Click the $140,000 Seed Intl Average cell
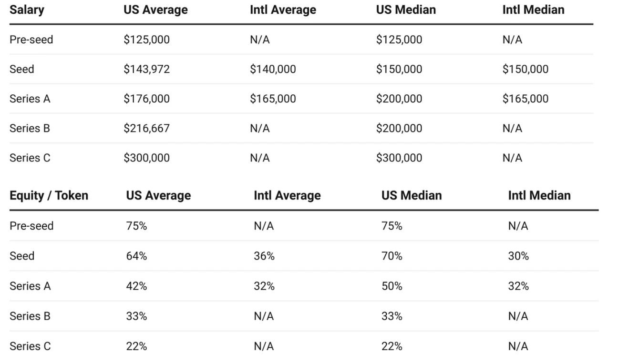Screen dimensions: 618x364 [x=273, y=69]
